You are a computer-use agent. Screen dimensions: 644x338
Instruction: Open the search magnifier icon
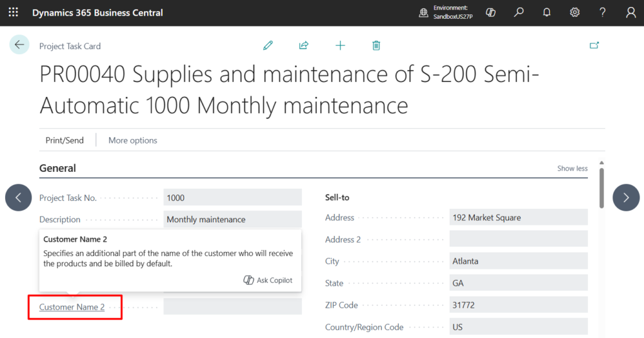point(519,13)
